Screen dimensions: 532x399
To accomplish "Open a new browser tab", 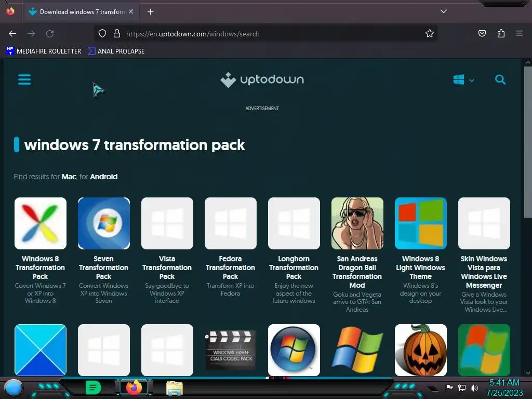I will [x=150, y=12].
